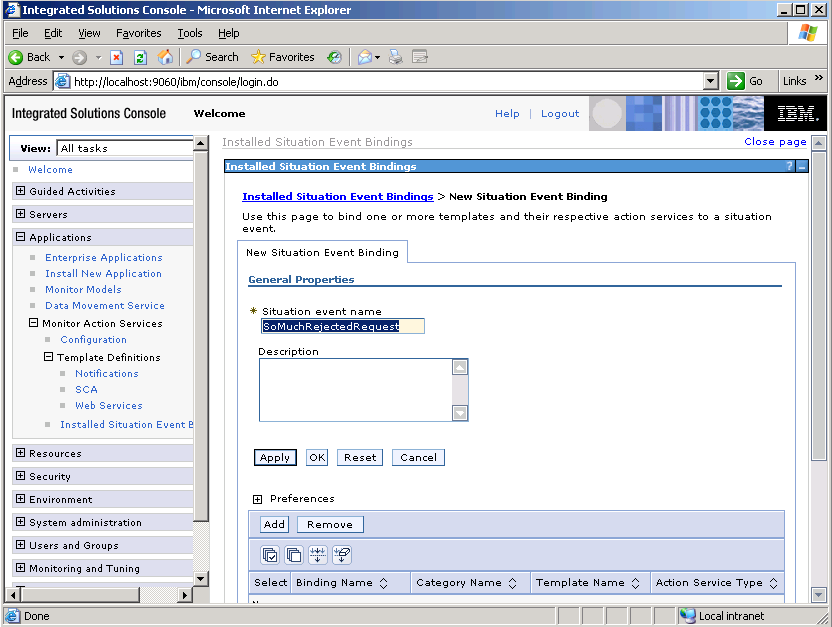This screenshot has height=627, width=832.
Task: Open Favorites star in toolbar
Action: (283, 57)
